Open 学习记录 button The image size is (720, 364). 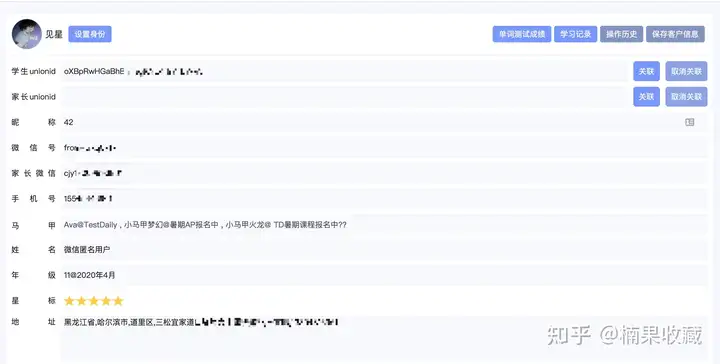(575, 34)
